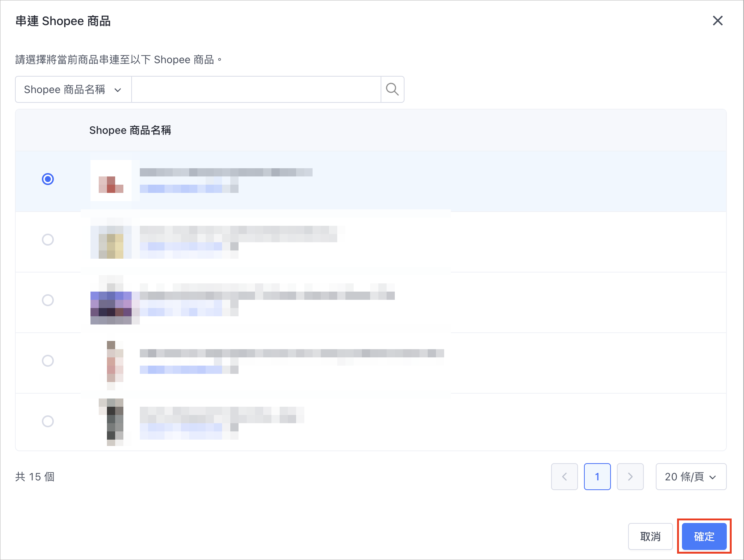Select the fourth product radio button

48,361
